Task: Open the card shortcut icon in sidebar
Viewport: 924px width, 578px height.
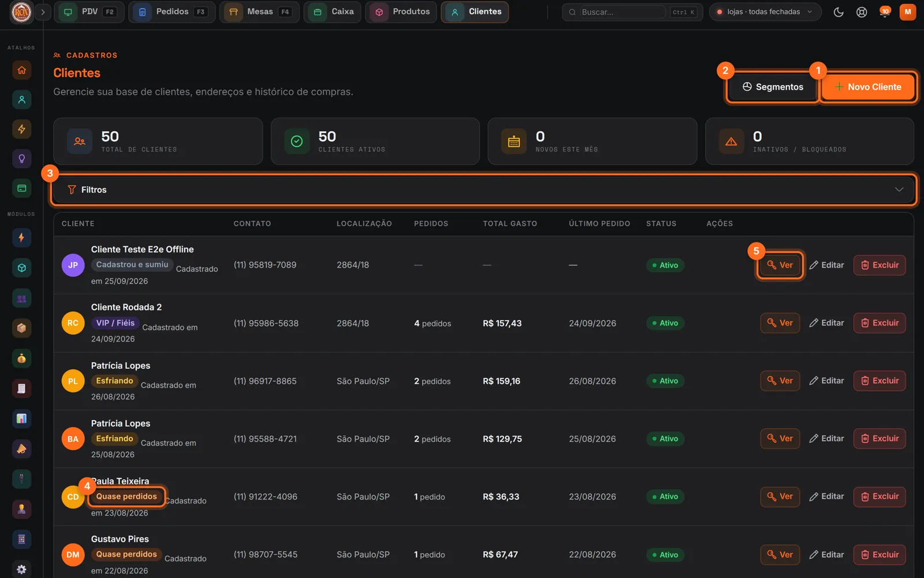Action: click(x=21, y=188)
